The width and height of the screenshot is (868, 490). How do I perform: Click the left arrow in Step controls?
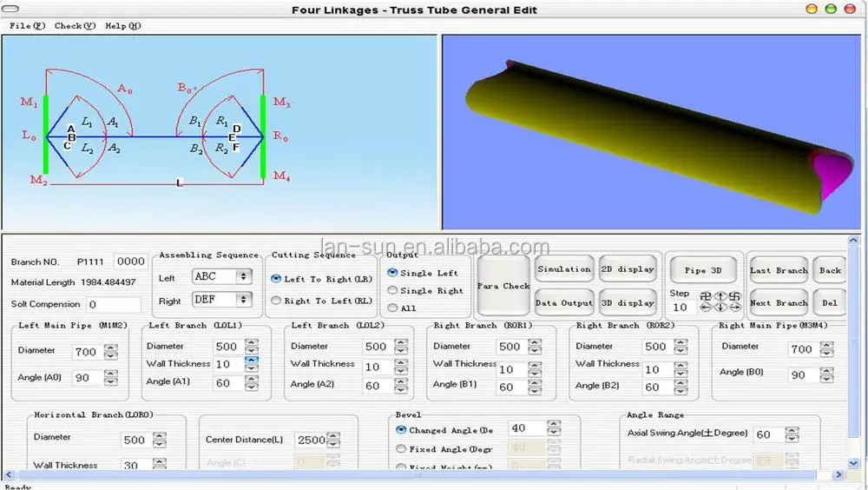pos(705,308)
